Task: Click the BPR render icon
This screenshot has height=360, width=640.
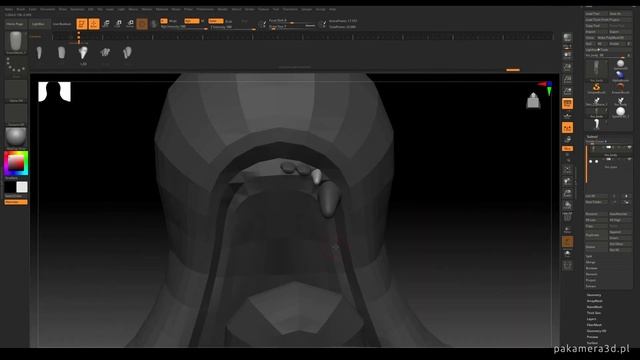Action: pyautogui.click(x=567, y=39)
